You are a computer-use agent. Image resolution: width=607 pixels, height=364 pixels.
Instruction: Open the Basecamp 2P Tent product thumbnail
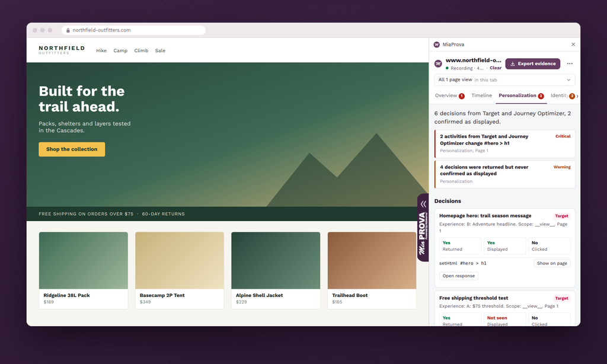[x=180, y=260]
